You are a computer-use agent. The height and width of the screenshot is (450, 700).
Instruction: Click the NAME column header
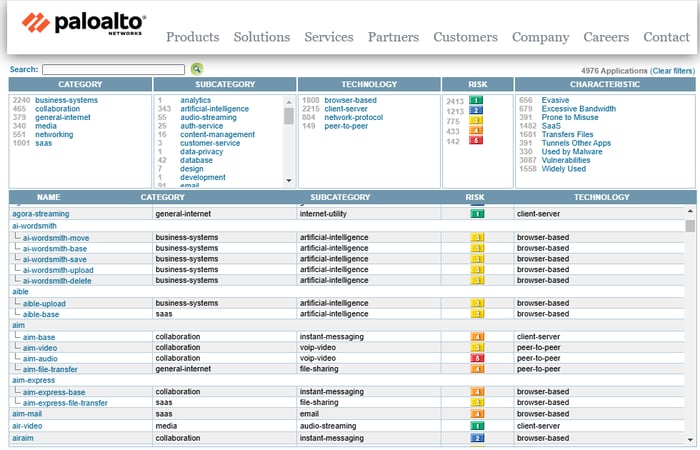[x=49, y=197]
